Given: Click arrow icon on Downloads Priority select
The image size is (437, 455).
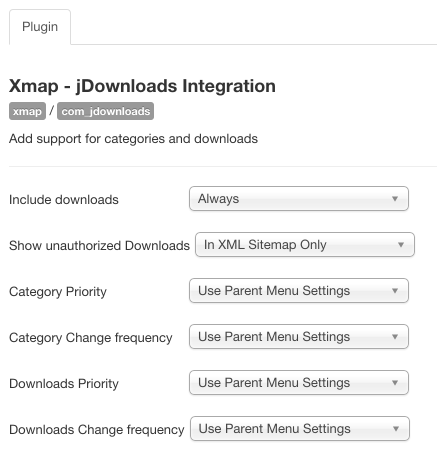Looking at the screenshot, I should pyautogui.click(x=395, y=383).
